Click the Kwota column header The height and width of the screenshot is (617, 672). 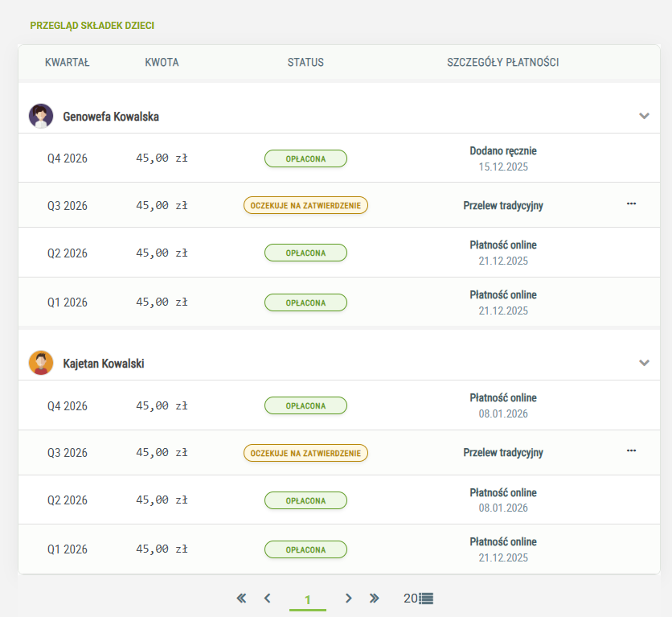pyautogui.click(x=162, y=63)
